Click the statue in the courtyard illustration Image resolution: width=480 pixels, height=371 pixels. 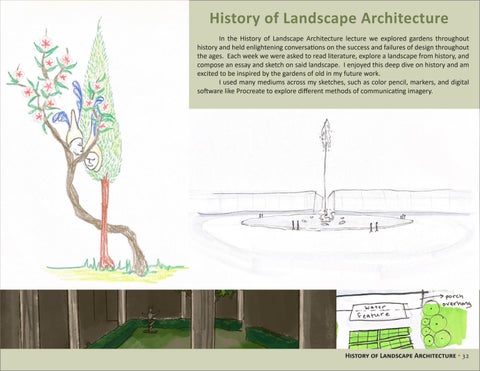150,320
